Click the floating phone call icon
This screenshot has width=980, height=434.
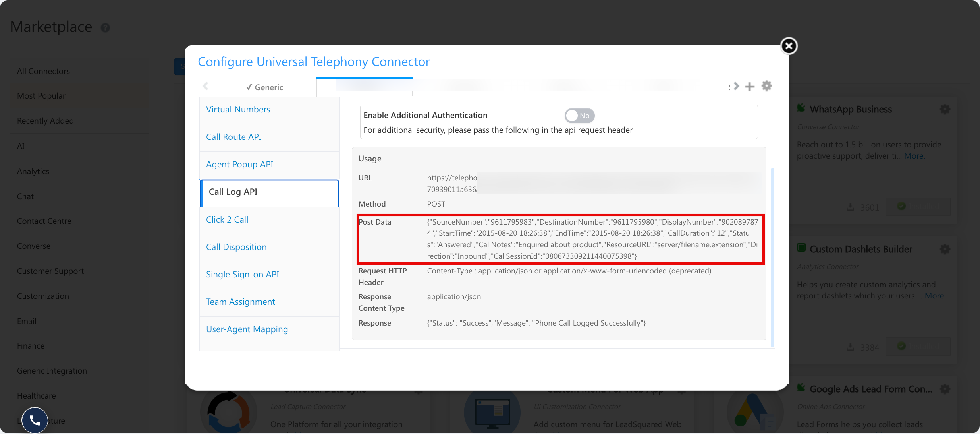coord(35,420)
